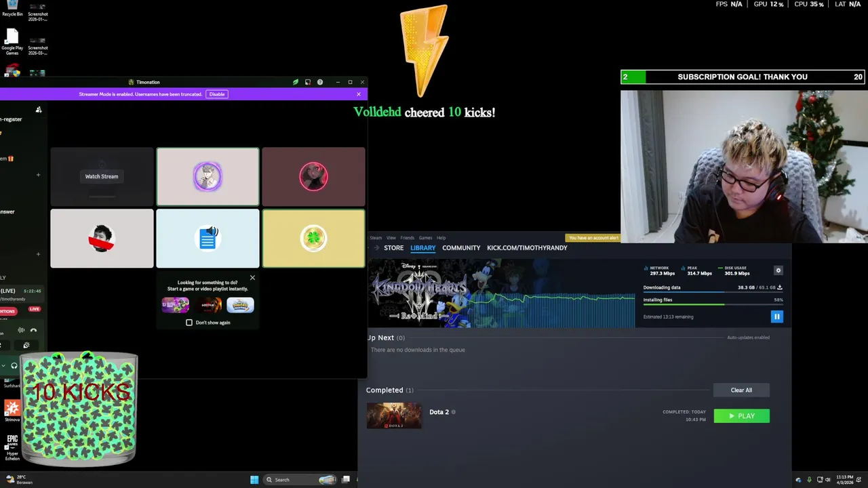The width and height of the screenshot is (868, 488).
Task: Click the Subscription Goal progress bar
Action: coord(743,77)
